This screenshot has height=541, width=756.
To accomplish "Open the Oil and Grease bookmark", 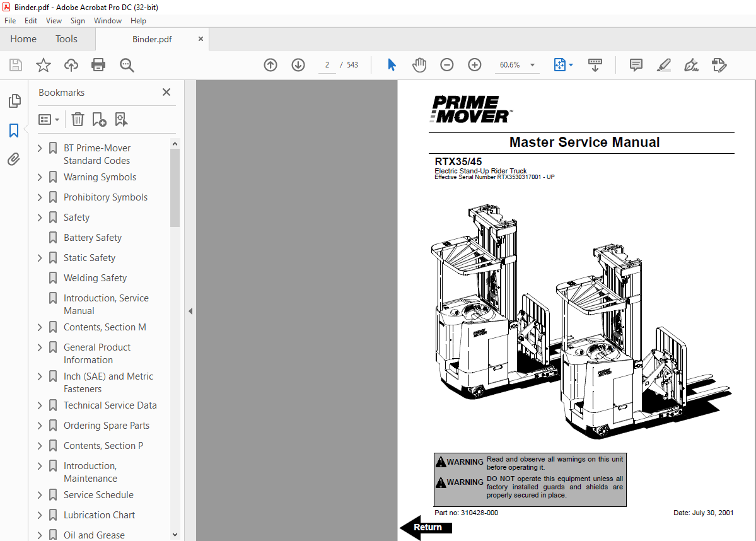I will 94,535.
